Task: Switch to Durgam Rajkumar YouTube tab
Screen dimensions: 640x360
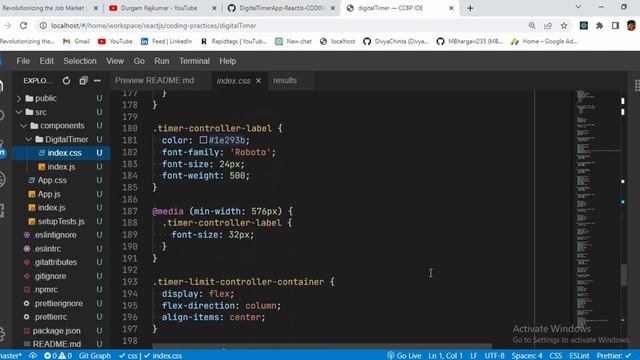Action: tap(159, 8)
